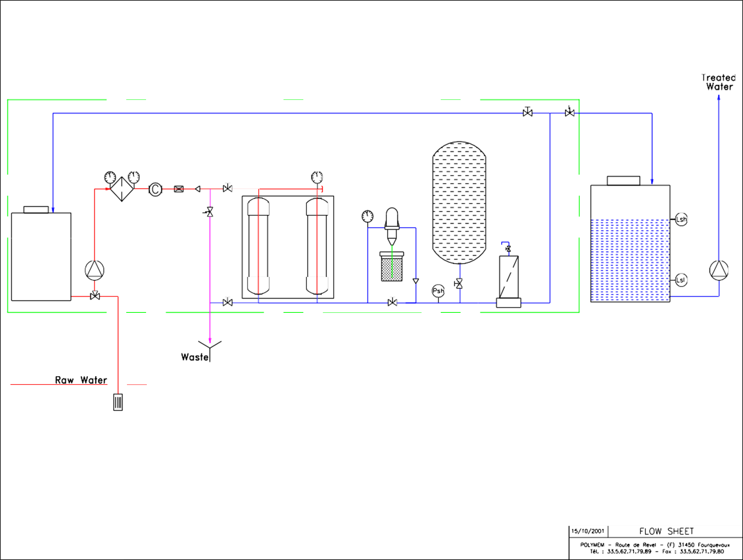The width and height of the screenshot is (743, 560).
Task: Click the POLYMEM address line
Action: pyautogui.click(x=655, y=545)
